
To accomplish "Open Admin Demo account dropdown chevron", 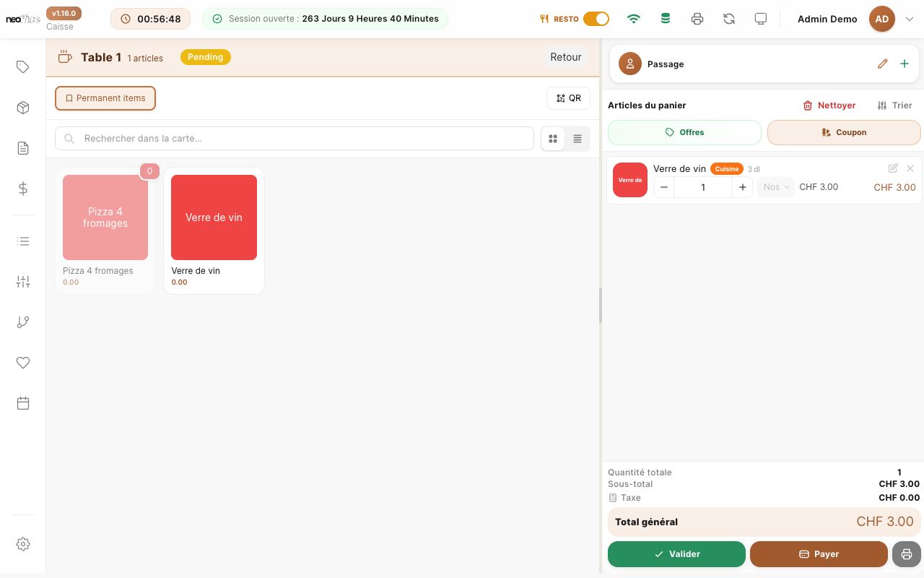I will pos(910,20).
